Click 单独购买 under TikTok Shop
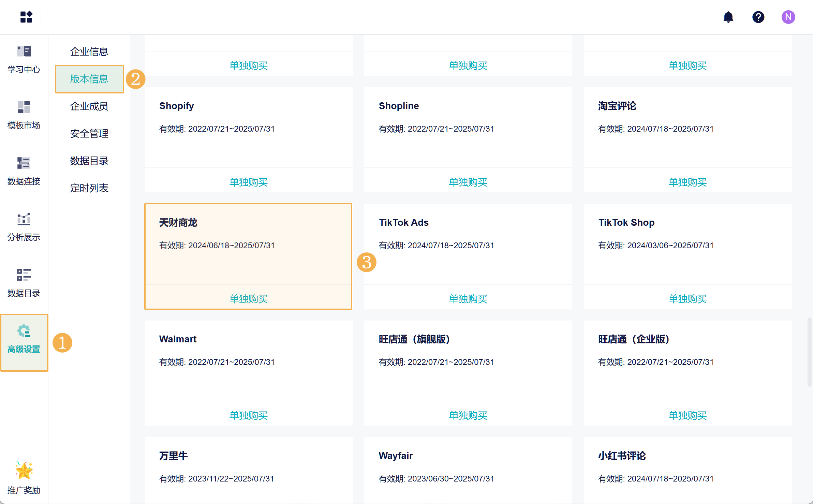This screenshot has width=813, height=504. pyautogui.click(x=687, y=298)
